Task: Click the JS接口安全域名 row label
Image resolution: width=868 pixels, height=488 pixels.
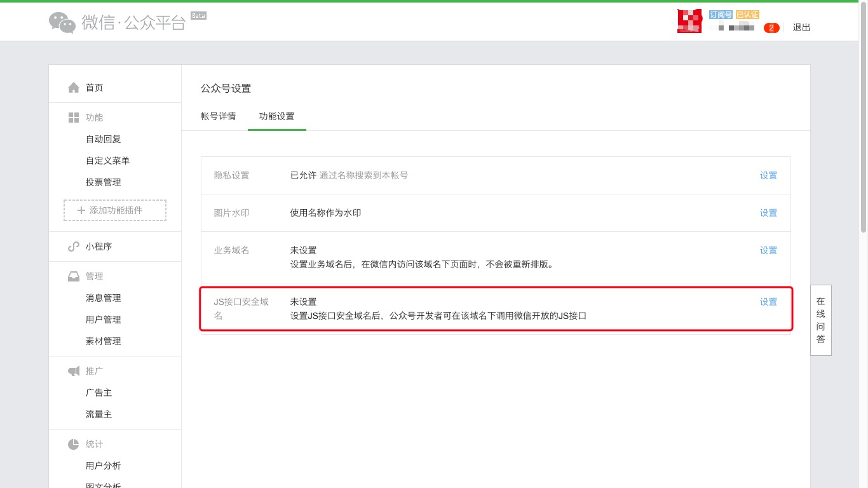Action: pyautogui.click(x=241, y=308)
